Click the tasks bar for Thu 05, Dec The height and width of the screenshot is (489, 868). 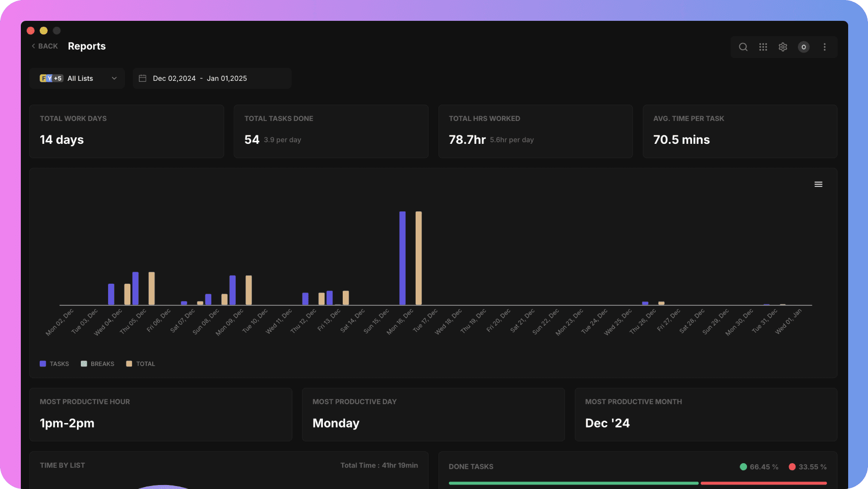click(x=135, y=289)
